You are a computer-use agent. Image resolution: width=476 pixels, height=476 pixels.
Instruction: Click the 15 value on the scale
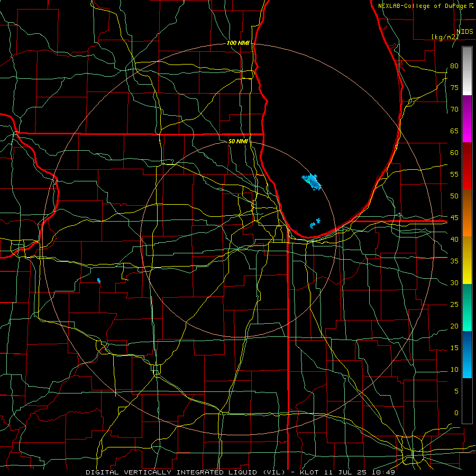[454, 347]
